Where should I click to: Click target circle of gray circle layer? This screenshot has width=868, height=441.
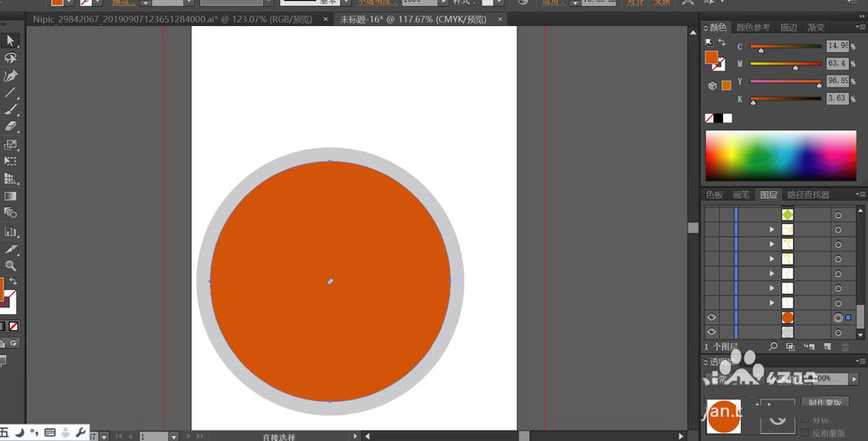[x=838, y=332]
